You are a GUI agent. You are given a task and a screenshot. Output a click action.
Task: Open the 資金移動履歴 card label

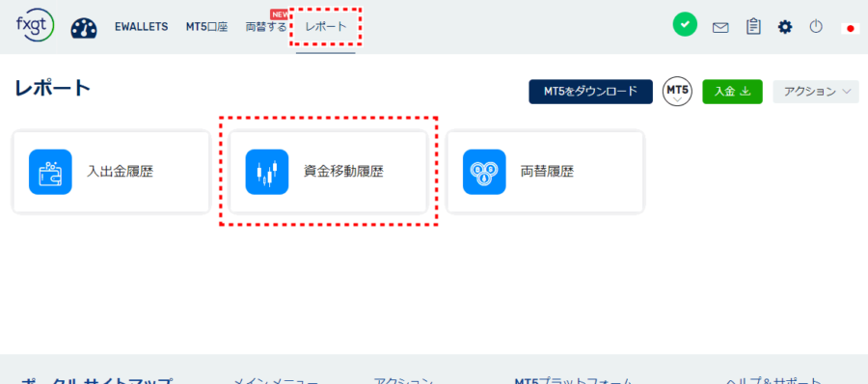343,172
